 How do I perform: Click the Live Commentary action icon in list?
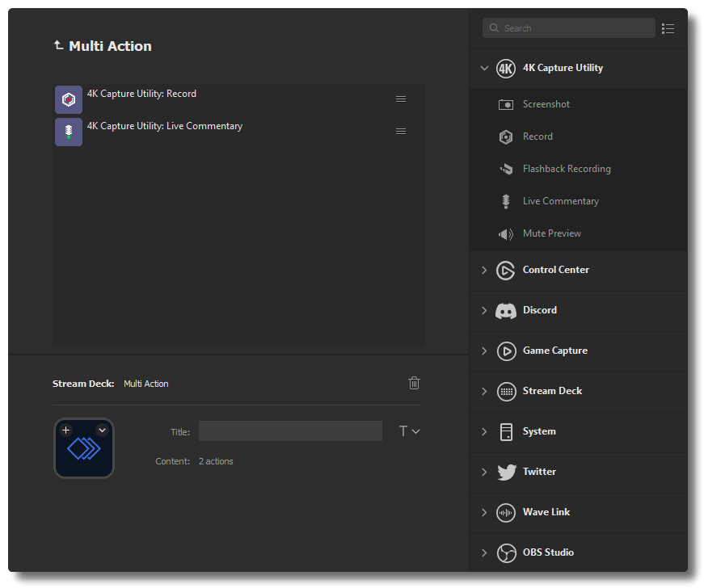68,132
